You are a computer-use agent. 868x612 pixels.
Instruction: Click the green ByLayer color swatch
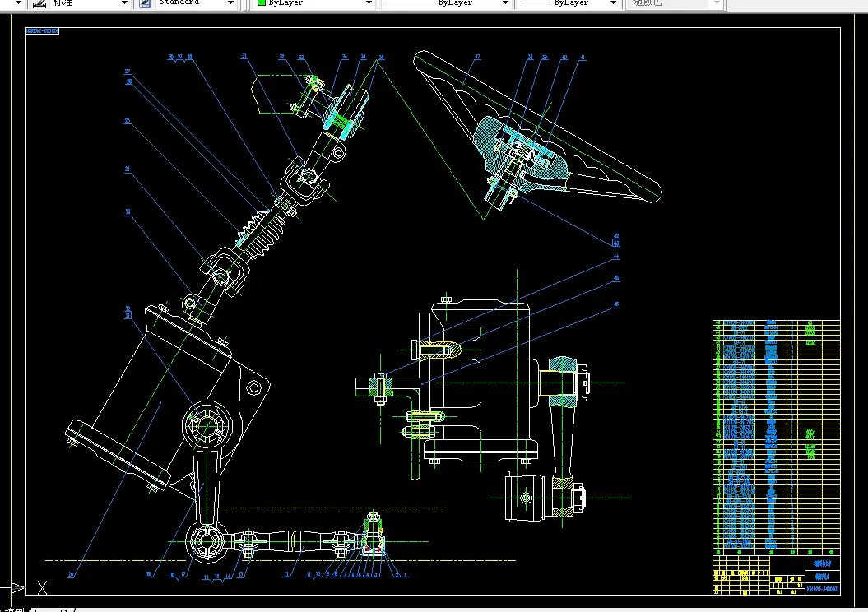(262, 2)
